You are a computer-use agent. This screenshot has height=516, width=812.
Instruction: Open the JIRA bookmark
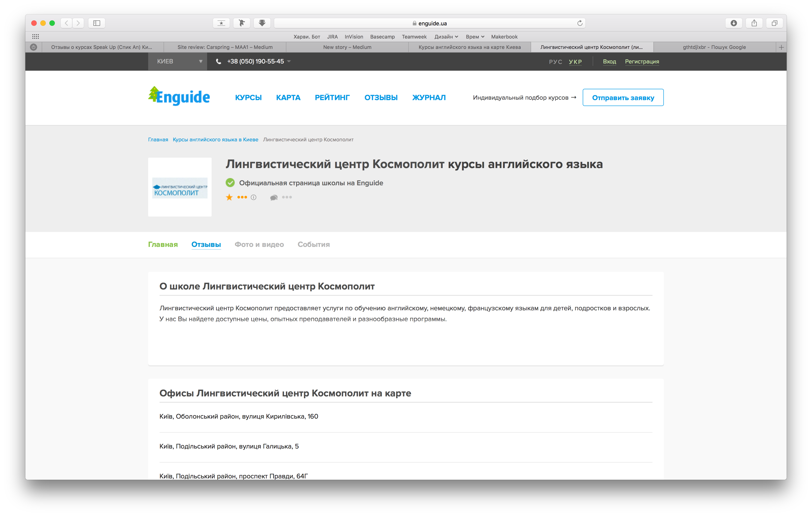[x=332, y=37]
